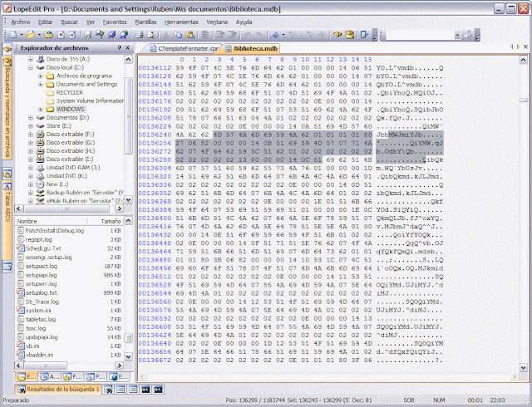Click the file list horizontal scrollbar thumb
532x407 pixels.
click(x=46, y=365)
